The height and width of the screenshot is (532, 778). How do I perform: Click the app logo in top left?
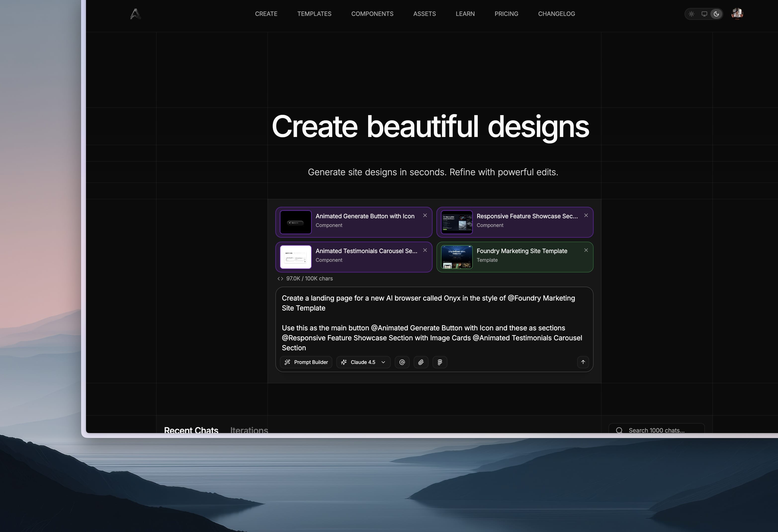135,14
